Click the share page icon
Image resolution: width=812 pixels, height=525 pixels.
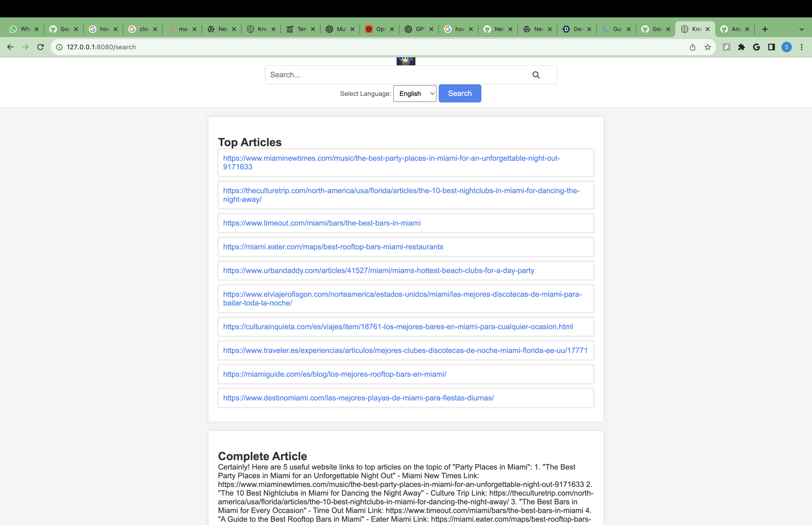click(692, 47)
